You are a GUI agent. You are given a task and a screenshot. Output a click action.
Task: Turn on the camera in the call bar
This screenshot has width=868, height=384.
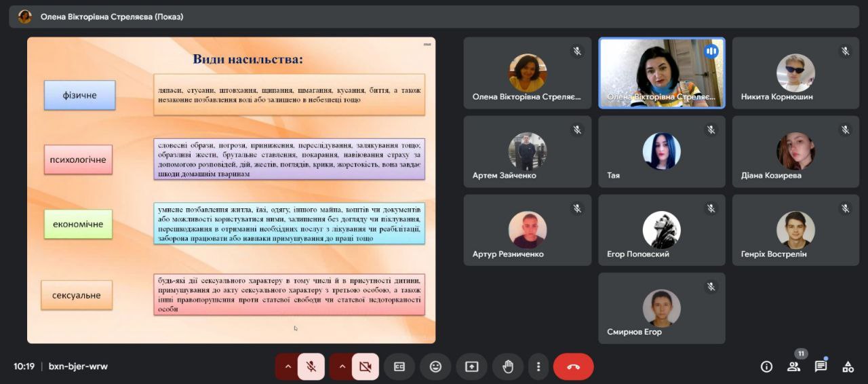click(x=366, y=366)
